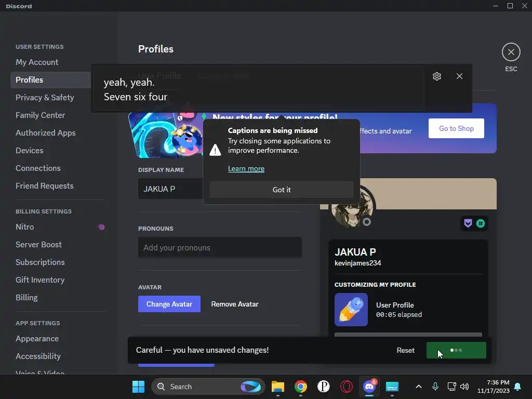The height and width of the screenshot is (399, 532).
Task: Open Subscriptions settings
Action: tap(40, 262)
